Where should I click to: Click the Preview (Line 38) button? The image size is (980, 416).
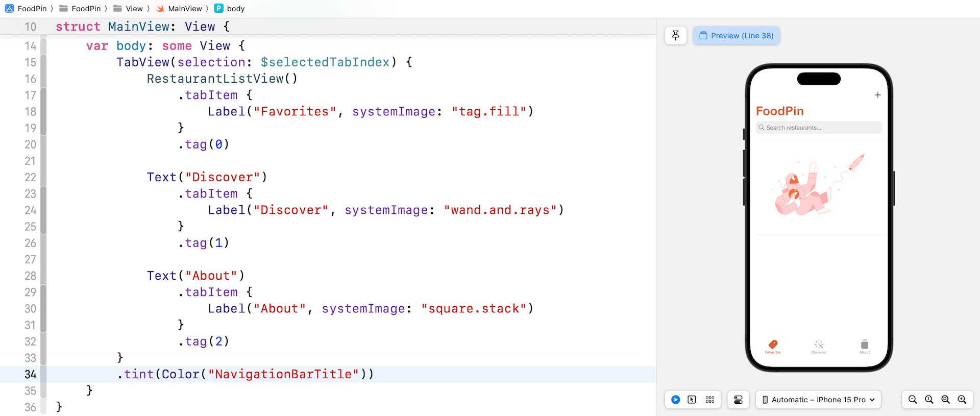point(736,36)
